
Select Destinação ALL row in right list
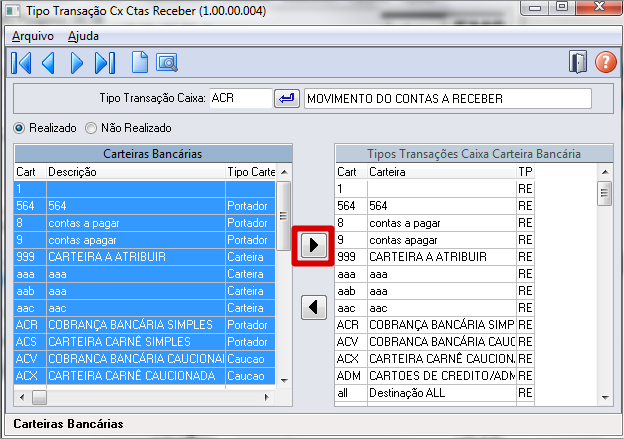[x=435, y=393]
